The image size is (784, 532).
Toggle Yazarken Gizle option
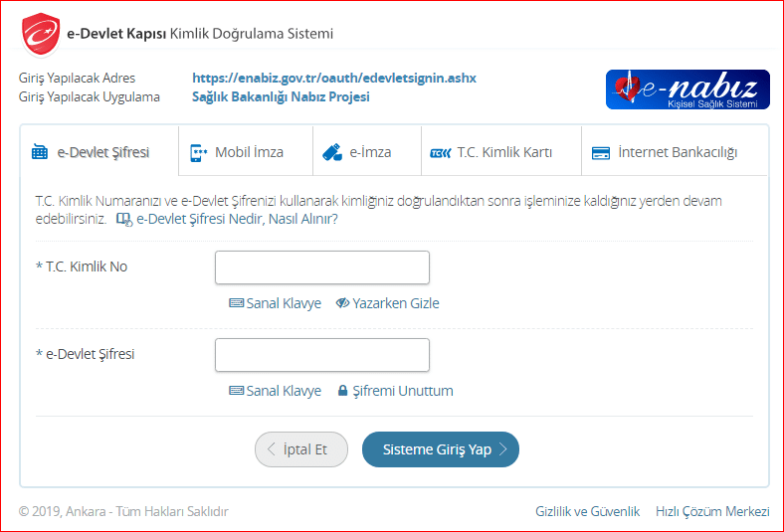tap(387, 303)
